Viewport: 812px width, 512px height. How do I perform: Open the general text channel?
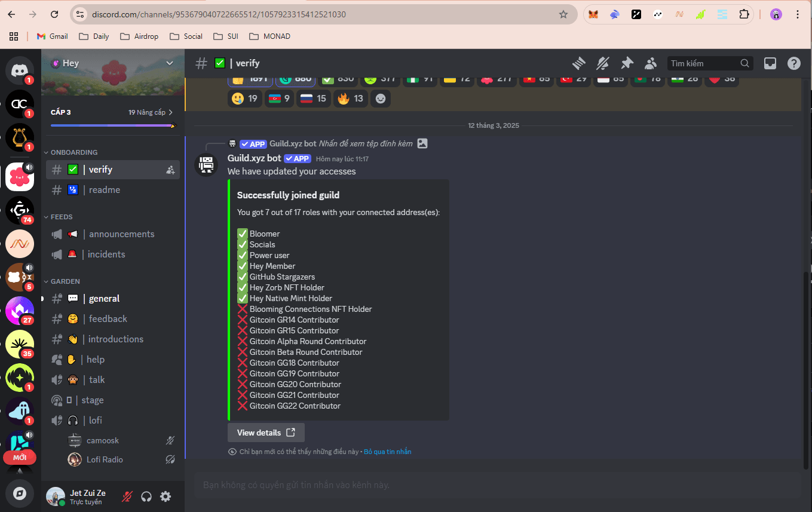click(104, 299)
